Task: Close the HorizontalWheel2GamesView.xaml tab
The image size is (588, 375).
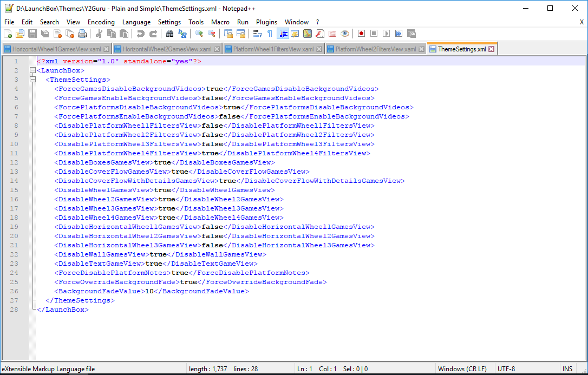Action: pos(217,49)
